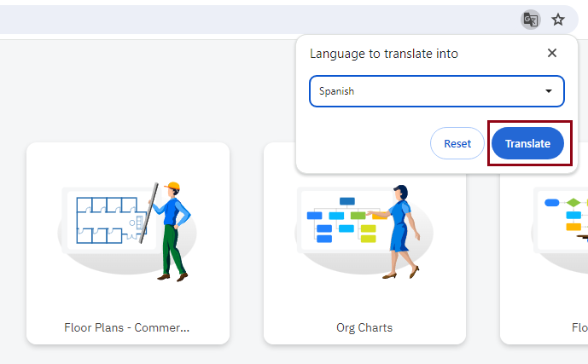This screenshot has height=364, width=588.
Task: Click the Google Translate icon in address bar
Action: 531,20
